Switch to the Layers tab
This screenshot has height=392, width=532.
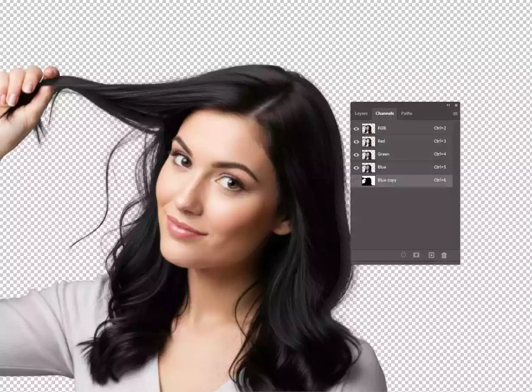click(x=361, y=113)
